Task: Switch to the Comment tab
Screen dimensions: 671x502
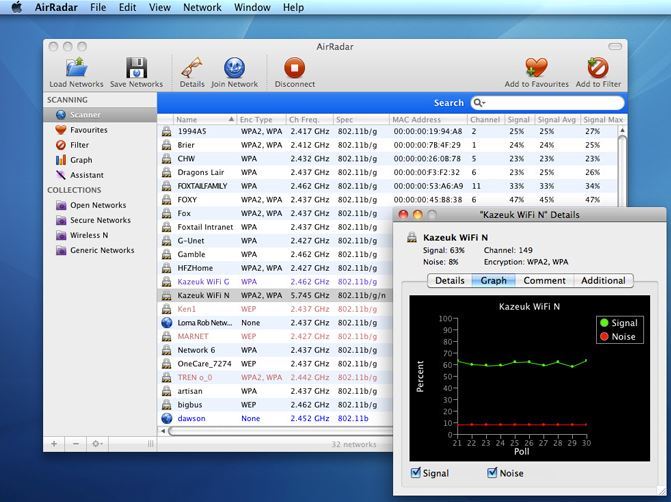Action: click(x=544, y=281)
